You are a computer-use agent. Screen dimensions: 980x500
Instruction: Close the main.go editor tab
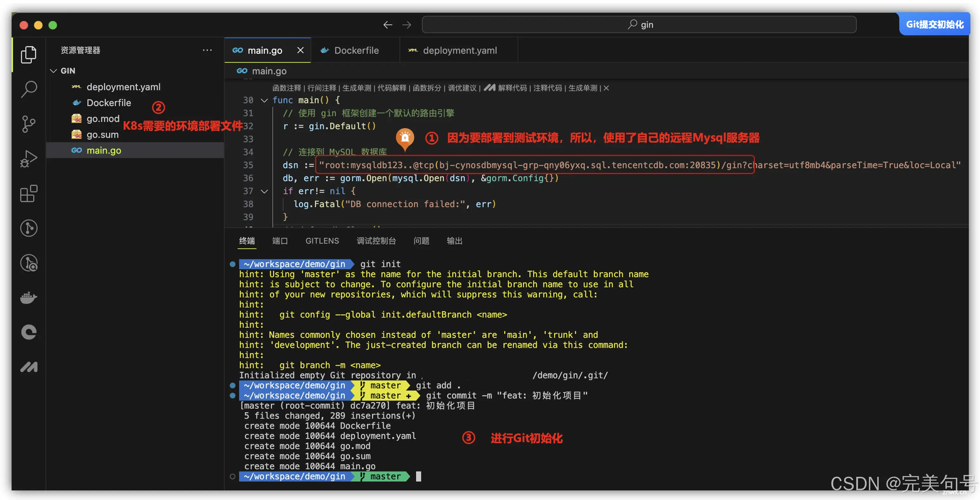coord(300,50)
